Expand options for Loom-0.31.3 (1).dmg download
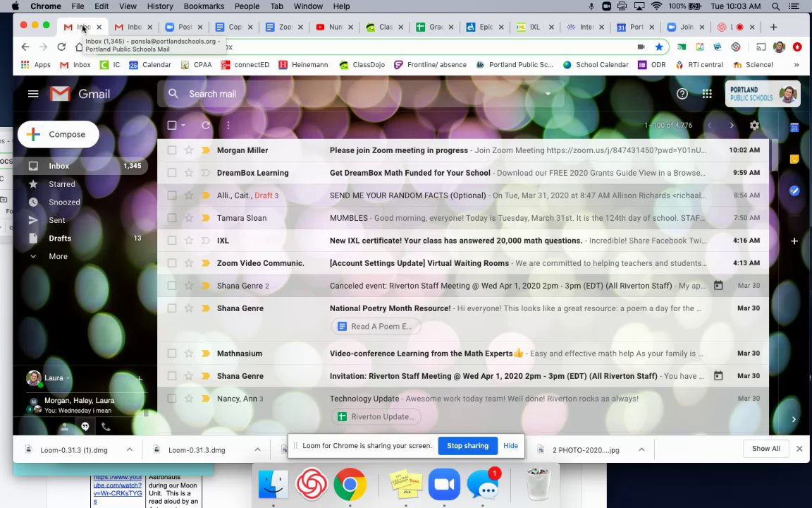Image resolution: width=812 pixels, height=508 pixels. coord(130,449)
